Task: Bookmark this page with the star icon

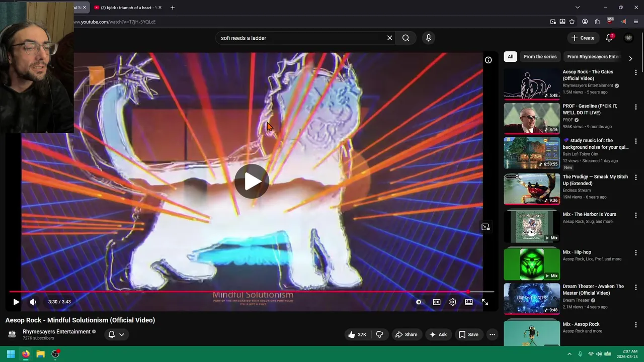Action: pos(572,22)
